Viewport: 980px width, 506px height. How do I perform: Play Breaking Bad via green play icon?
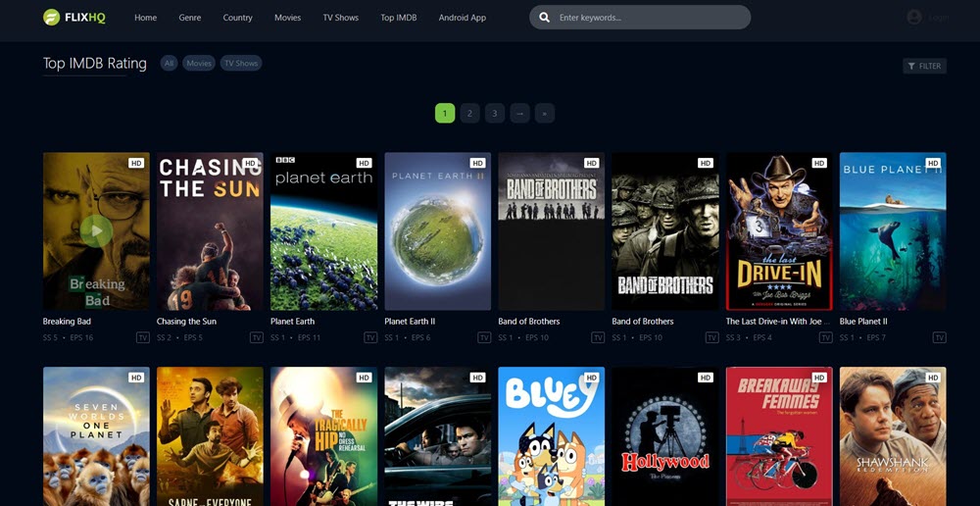click(x=96, y=230)
